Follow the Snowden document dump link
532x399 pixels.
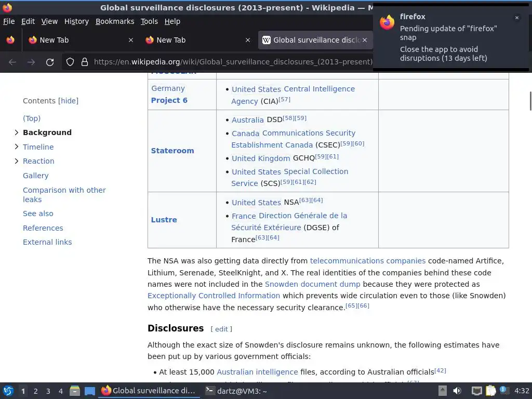click(x=312, y=284)
